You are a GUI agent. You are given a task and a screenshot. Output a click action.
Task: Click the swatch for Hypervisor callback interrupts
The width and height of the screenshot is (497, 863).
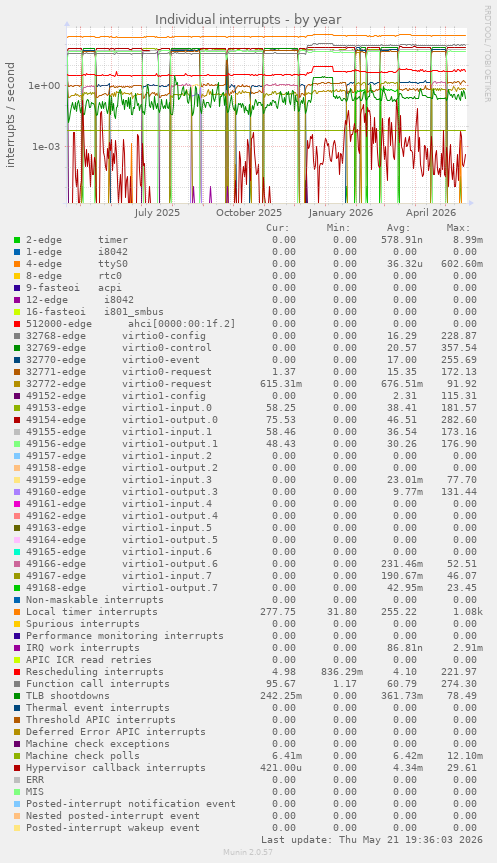point(17,768)
